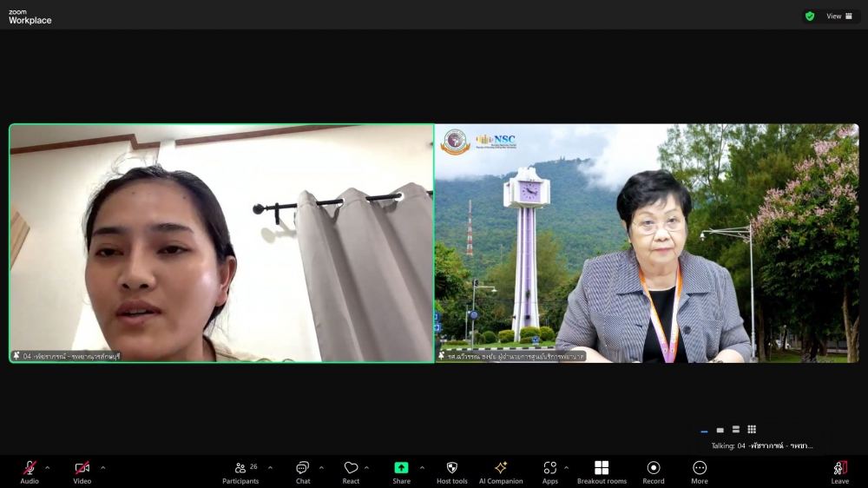868x488 pixels.
Task: Open the Participants panel
Action: [240, 469]
